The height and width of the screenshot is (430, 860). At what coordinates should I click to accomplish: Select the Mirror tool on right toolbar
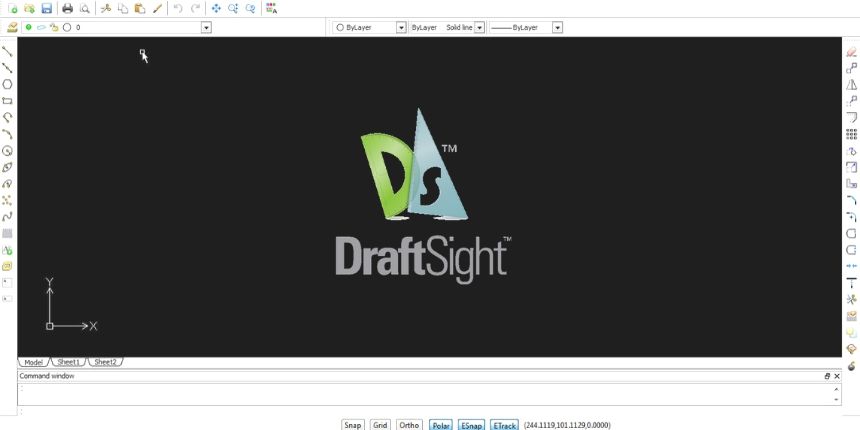851,84
